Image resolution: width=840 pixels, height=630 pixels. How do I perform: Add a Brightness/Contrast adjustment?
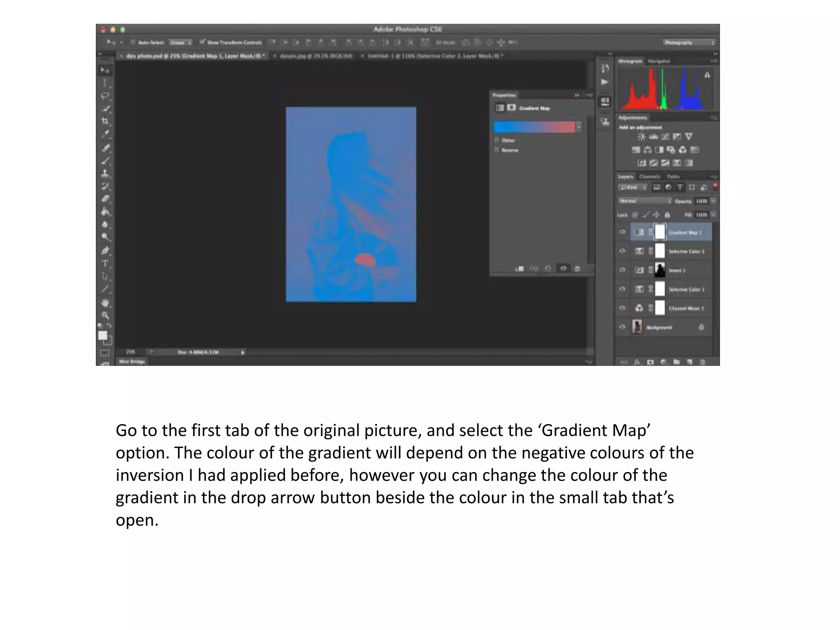641,137
